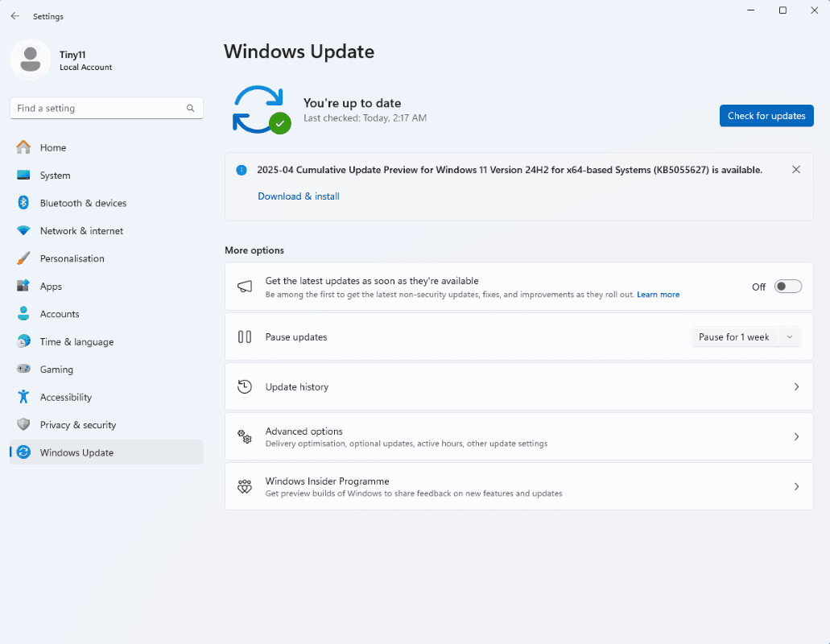Click the Gaming controller icon
830x644 pixels.
[23, 369]
